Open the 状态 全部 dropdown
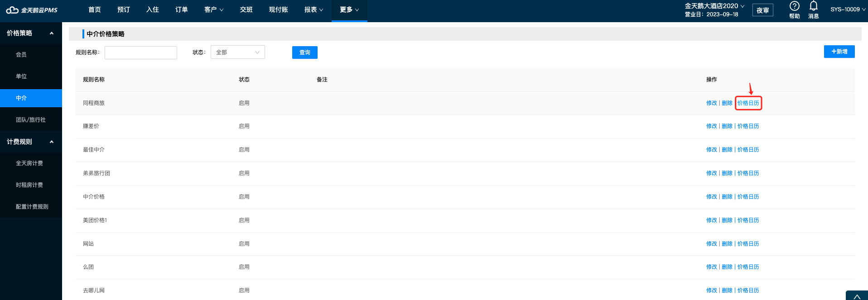 pyautogui.click(x=238, y=52)
